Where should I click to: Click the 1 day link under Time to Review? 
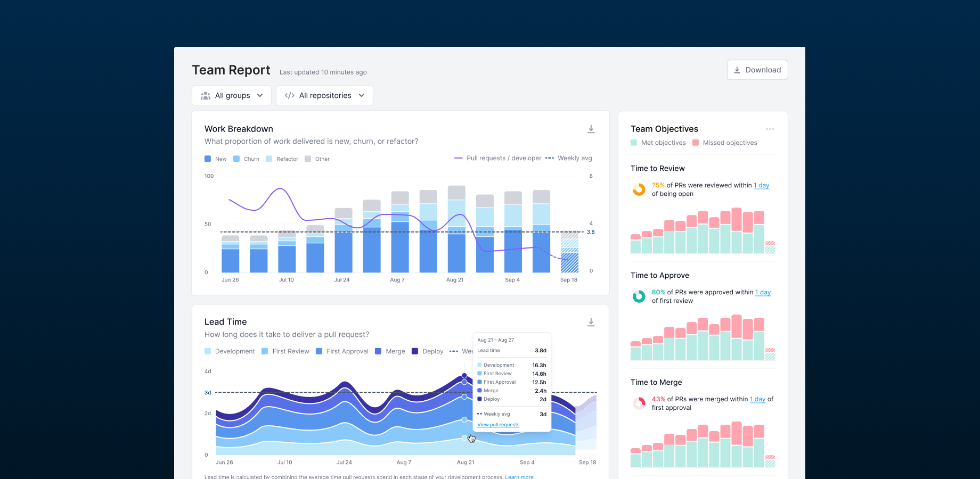761,185
